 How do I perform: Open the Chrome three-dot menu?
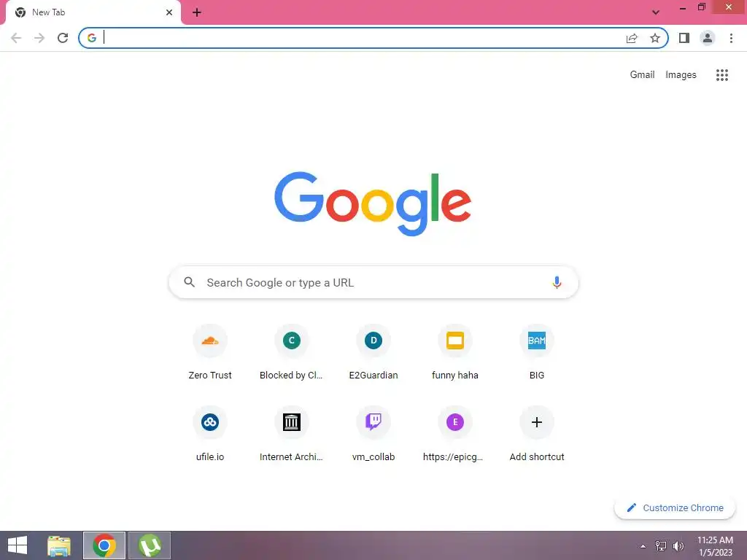[x=731, y=38]
